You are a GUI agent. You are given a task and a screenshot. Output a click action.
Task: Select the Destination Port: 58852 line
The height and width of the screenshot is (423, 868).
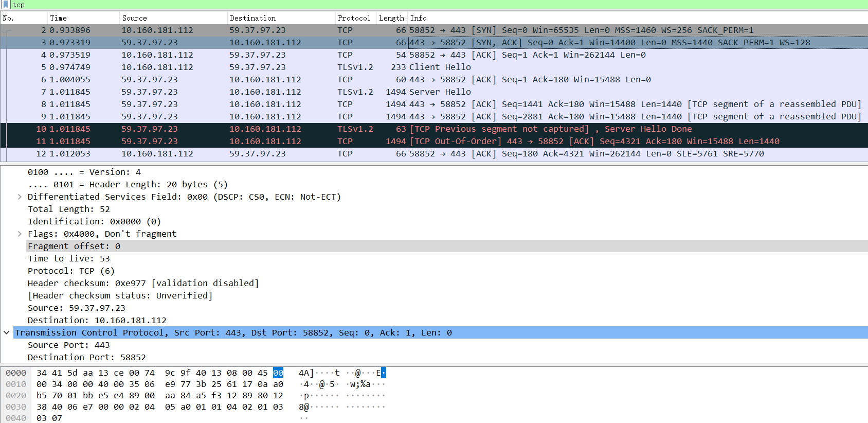(87, 358)
